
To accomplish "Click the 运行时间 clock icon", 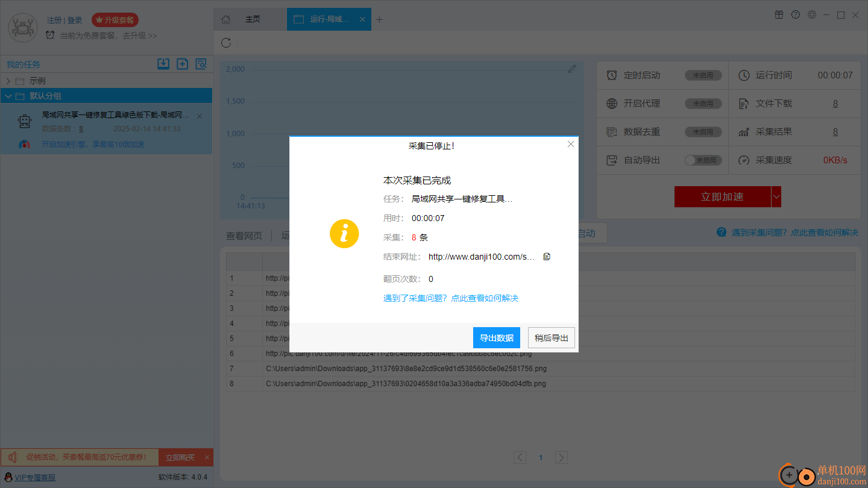I will point(744,75).
